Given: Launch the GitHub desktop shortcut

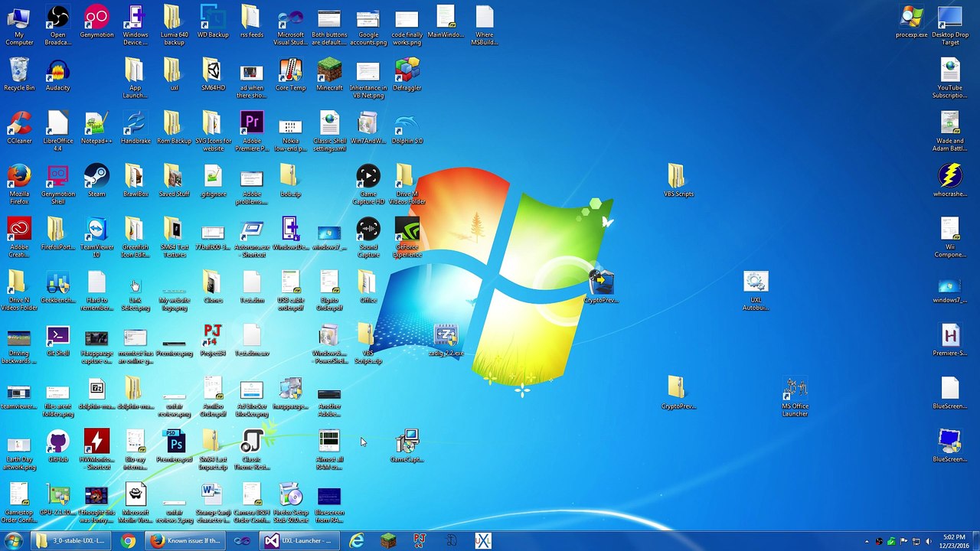Looking at the screenshot, I should (58, 446).
